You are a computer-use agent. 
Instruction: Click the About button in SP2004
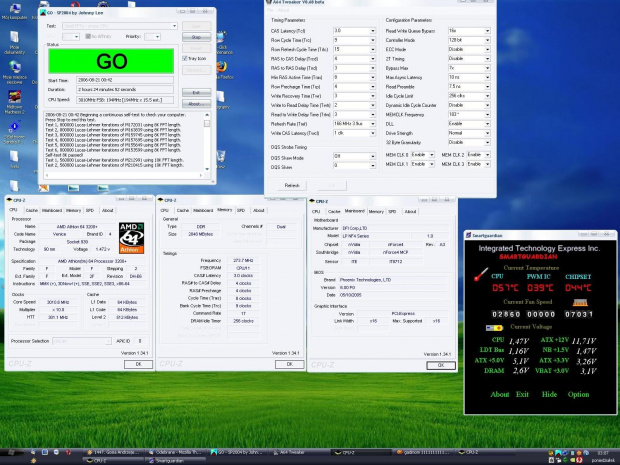tap(197, 104)
